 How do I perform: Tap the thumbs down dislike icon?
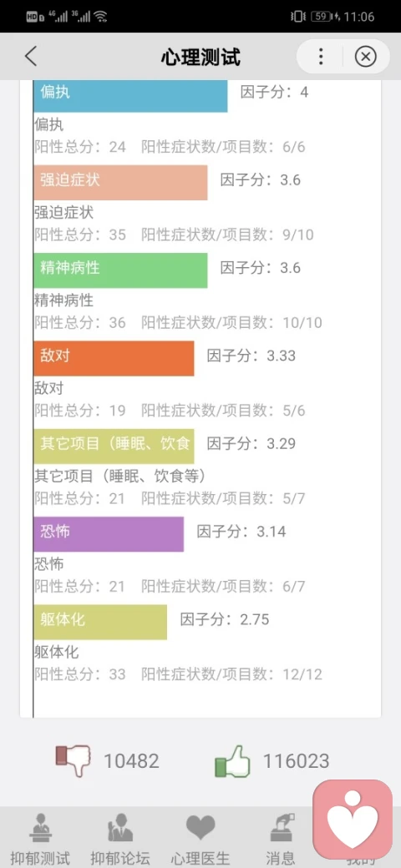[74, 761]
